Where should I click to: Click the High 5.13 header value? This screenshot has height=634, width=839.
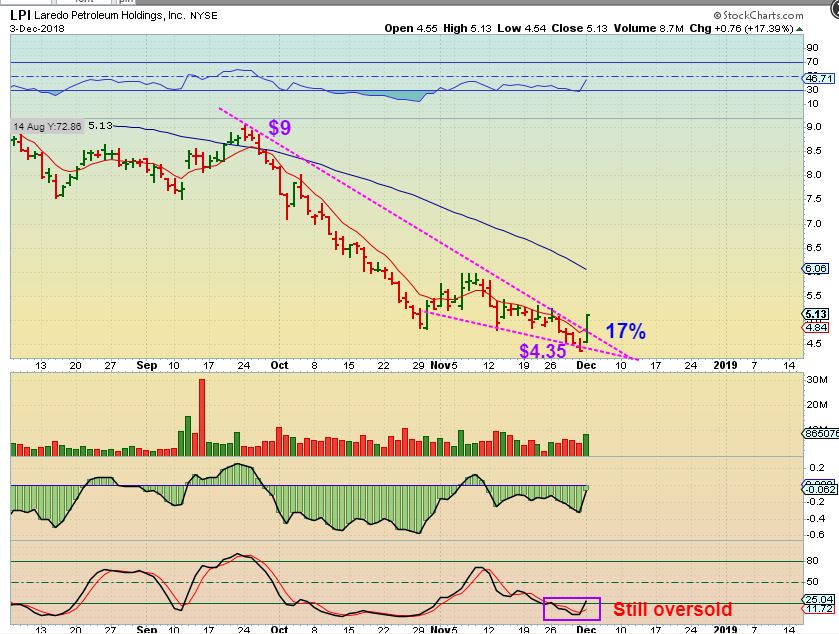coord(467,28)
